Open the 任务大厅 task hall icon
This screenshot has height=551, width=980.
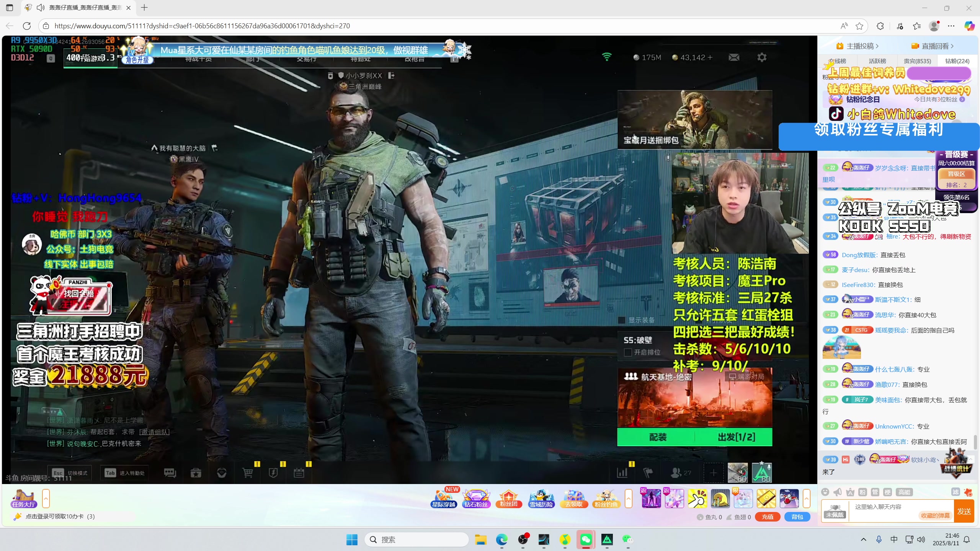(x=23, y=498)
